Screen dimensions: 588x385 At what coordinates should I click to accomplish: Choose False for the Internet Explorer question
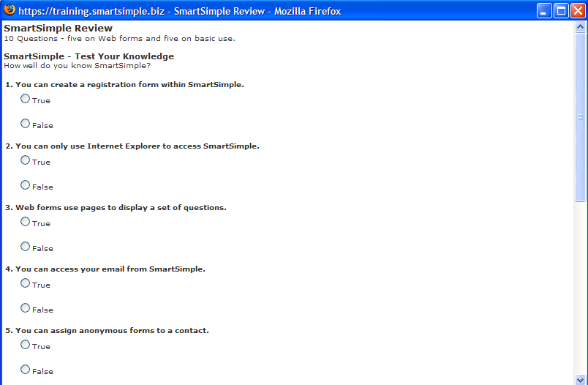[x=26, y=185]
